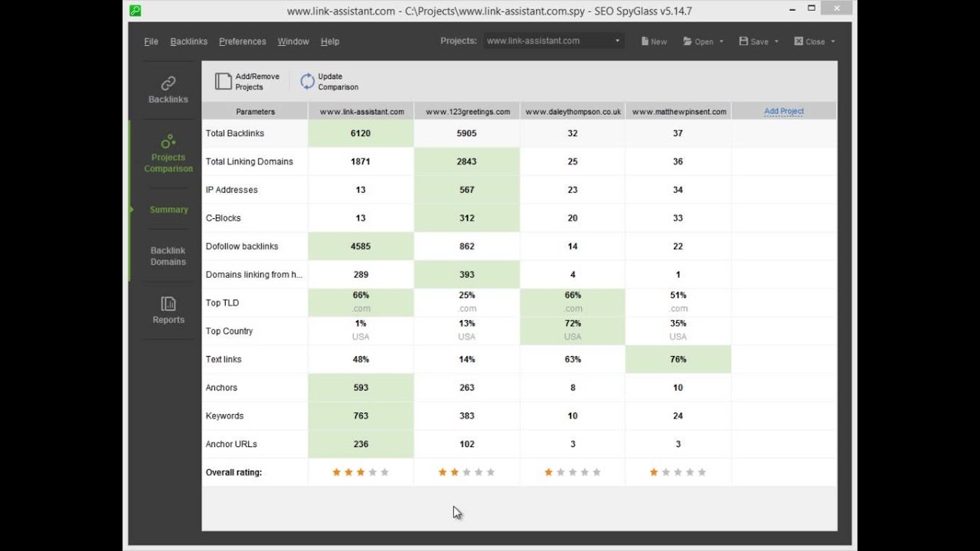Select the Top Country row label
The height and width of the screenshot is (551, 980).
pyautogui.click(x=229, y=331)
